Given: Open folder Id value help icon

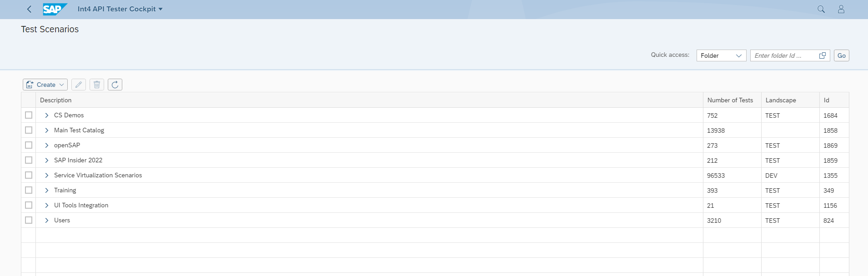Looking at the screenshot, I should pos(822,55).
